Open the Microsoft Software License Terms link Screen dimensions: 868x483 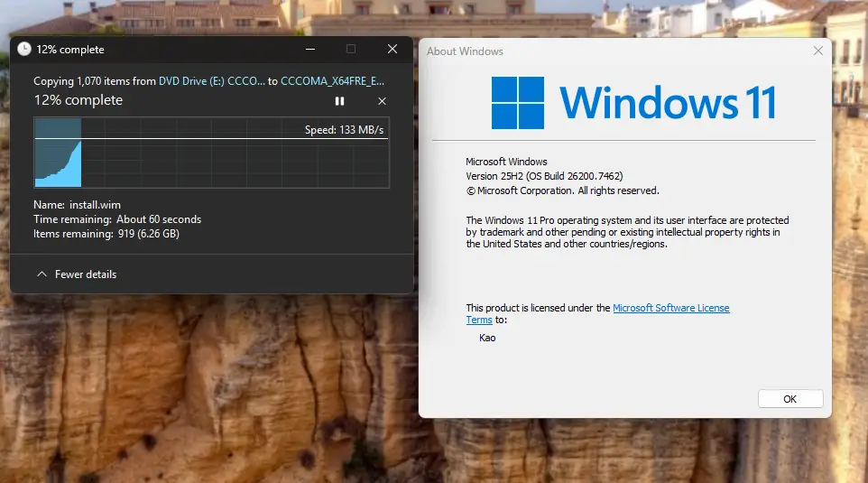[x=670, y=308]
